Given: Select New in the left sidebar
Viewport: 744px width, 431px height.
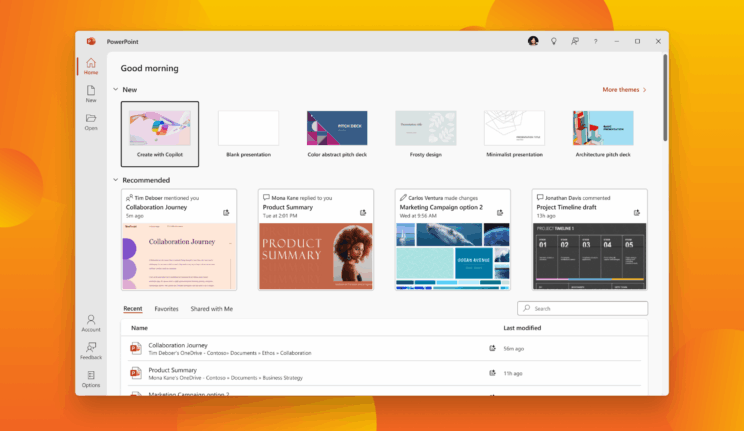Looking at the screenshot, I should coord(91,94).
